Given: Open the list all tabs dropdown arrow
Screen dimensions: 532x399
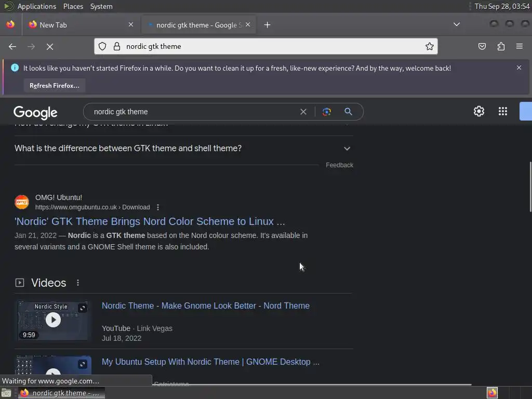Looking at the screenshot, I should pos(457,24).
